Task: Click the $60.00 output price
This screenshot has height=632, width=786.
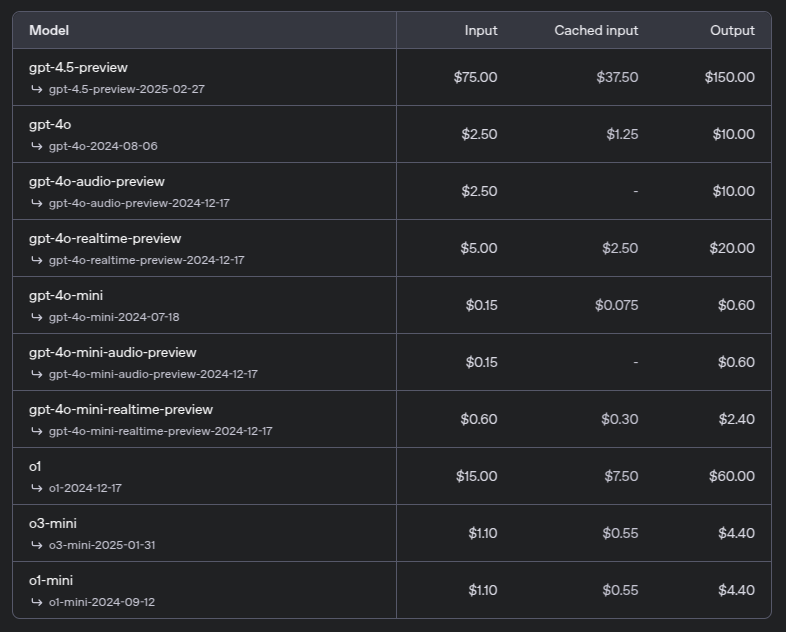Action: 731,477
